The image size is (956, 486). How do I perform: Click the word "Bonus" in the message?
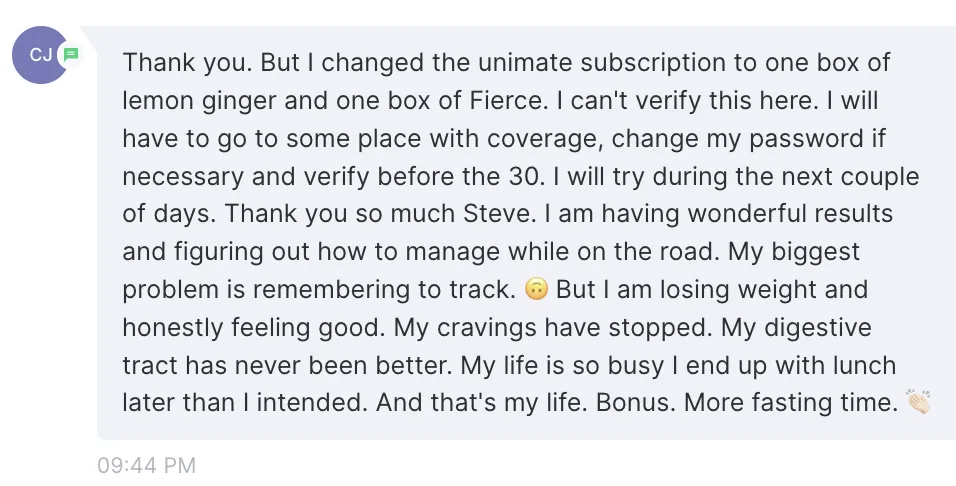pos(635,402)
